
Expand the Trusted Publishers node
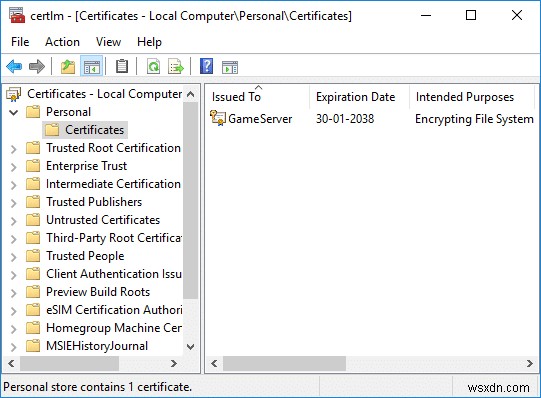(x=14, y=203)
